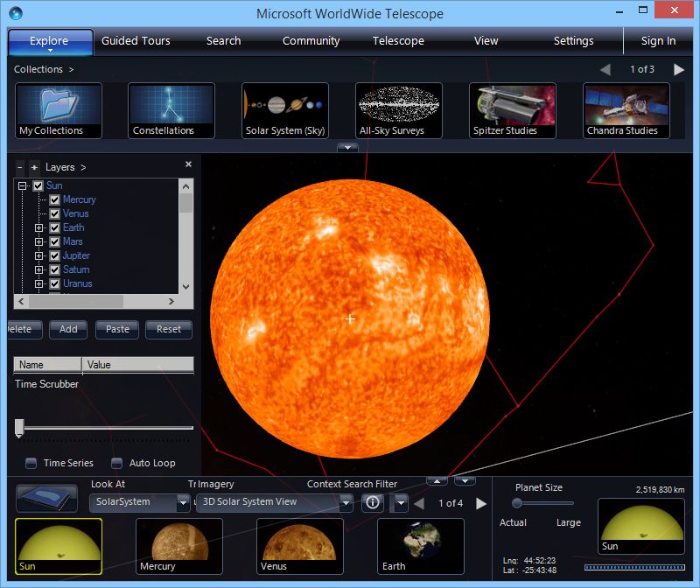Click the Sun overview thumbnail beside Planet Size
This screenshot has width=700, height=588.
click(x=641, y=527)
